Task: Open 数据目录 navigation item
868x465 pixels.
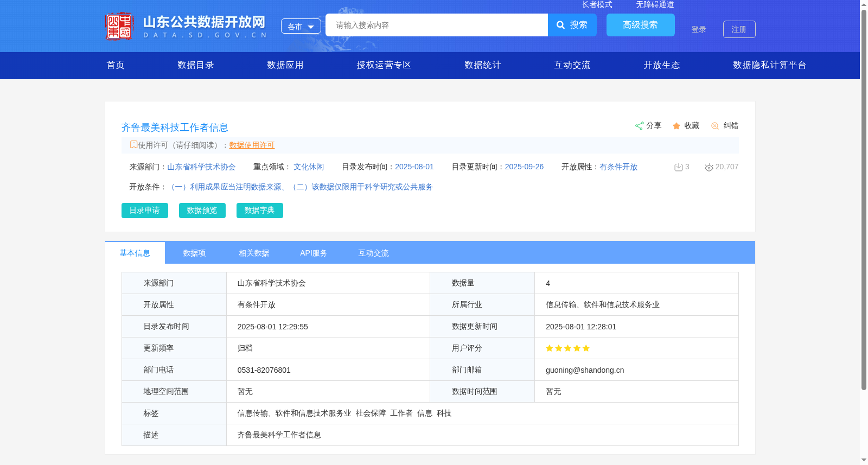Action: pyautogui.click(x=196, y=65)
